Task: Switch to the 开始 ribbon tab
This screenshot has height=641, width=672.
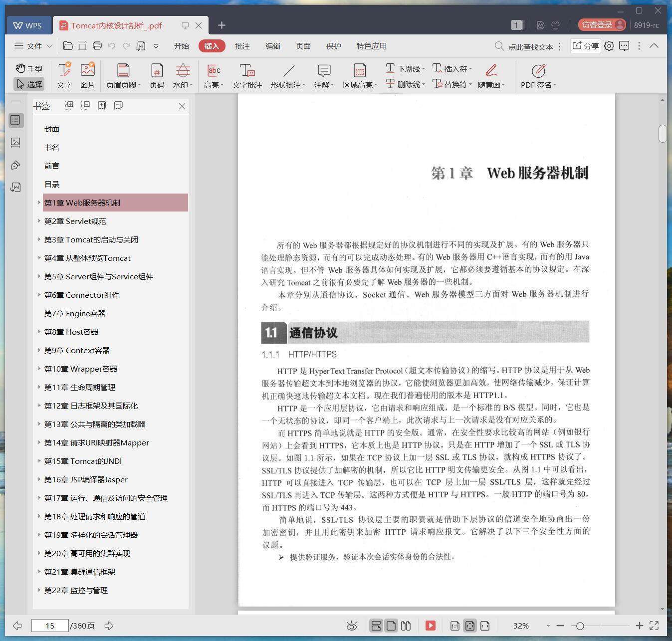Action: 181,46
